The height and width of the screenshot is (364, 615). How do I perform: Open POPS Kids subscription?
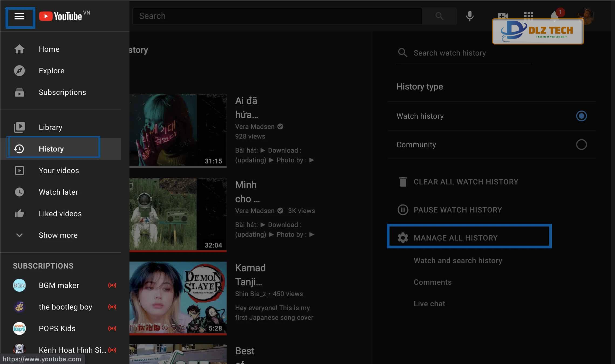61,328
